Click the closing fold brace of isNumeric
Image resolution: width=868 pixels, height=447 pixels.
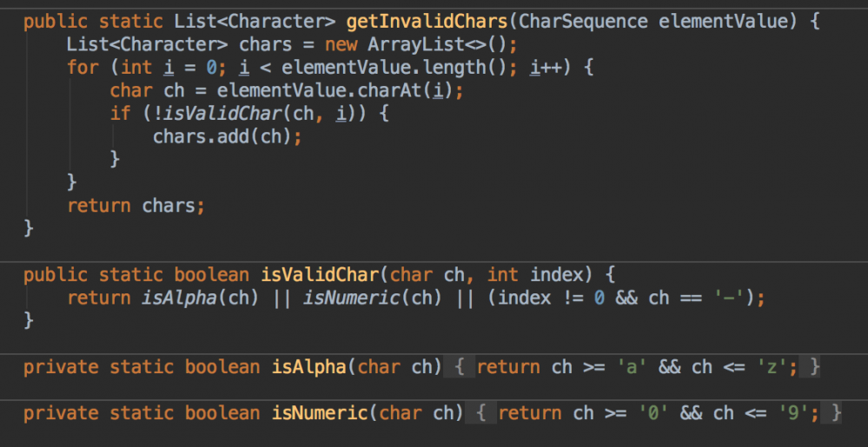(835, 413)
